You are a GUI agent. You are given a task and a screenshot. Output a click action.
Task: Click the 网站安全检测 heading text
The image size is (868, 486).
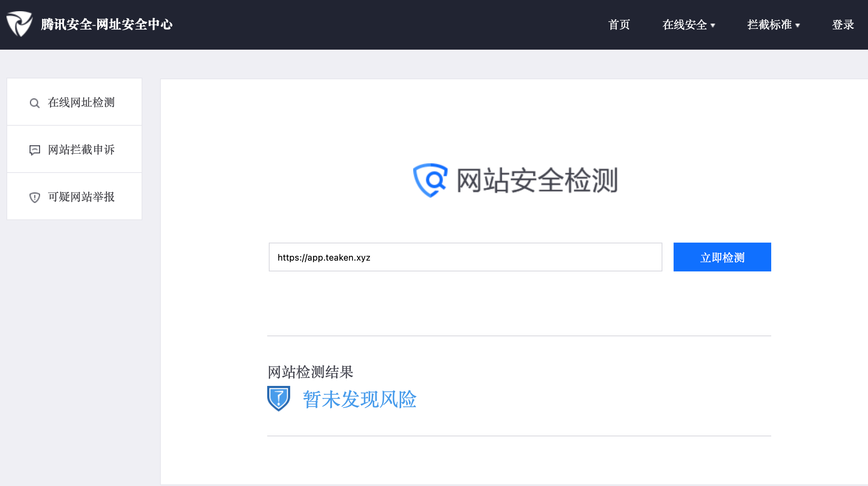click(537, 181)
